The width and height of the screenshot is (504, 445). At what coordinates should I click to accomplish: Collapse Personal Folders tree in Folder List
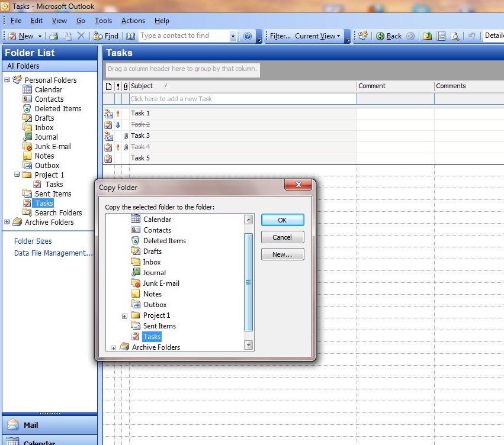click(x=7, y=80)
